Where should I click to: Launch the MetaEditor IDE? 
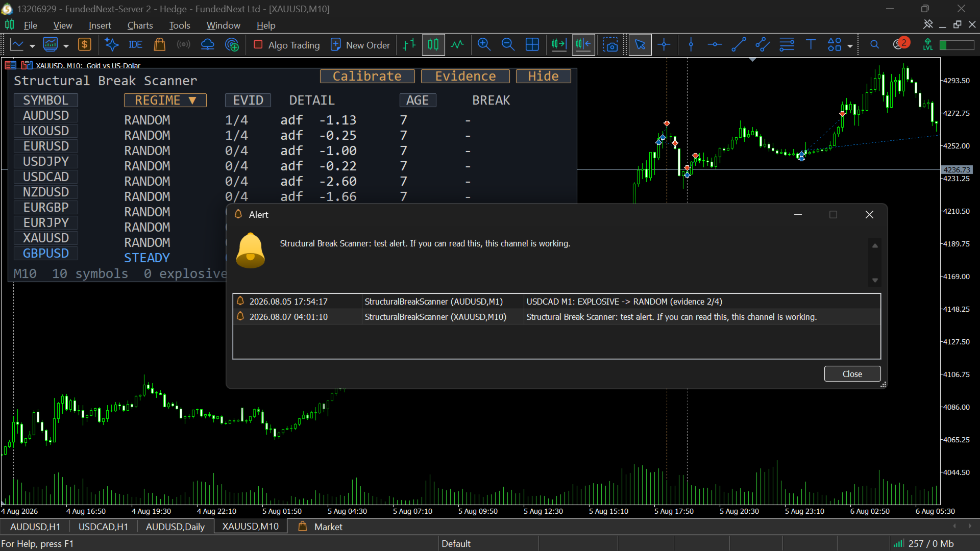click(135, 45)
